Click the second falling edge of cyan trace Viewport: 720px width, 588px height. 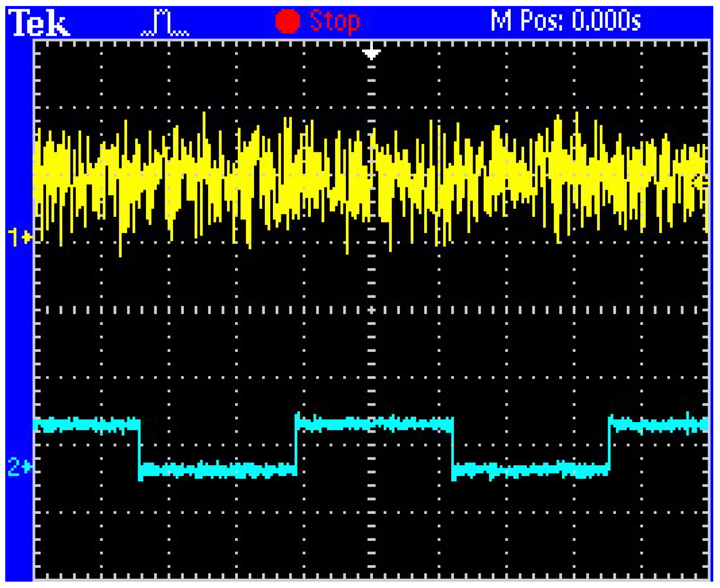(x=453, y=447)
